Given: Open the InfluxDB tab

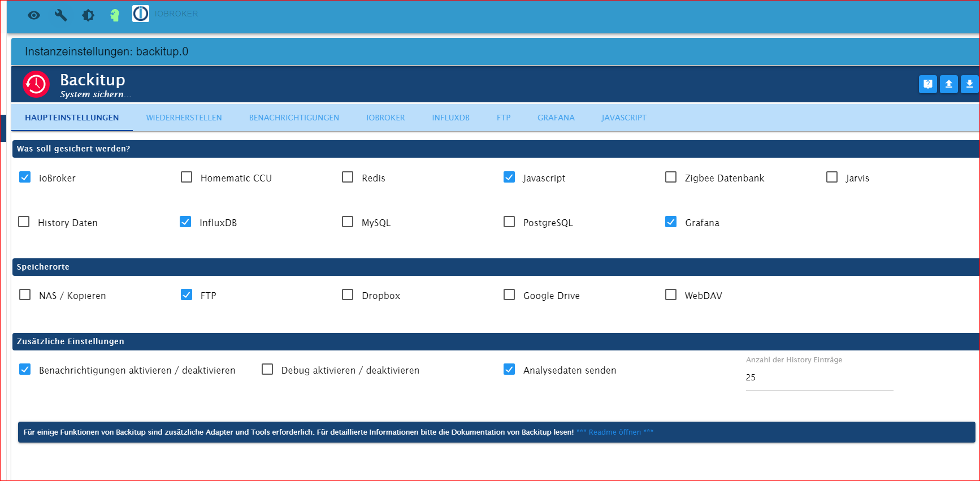Looking at the screenshot, I should [x=451, y=118].
